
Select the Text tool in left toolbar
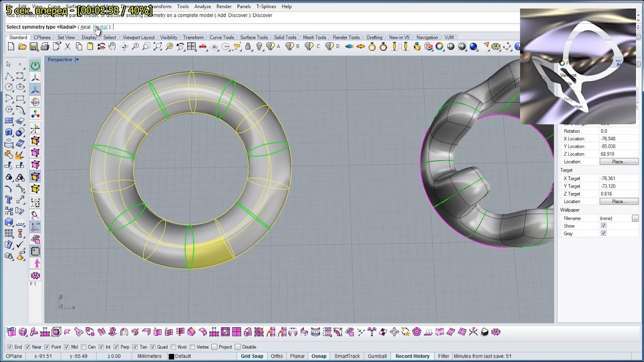[x=9, y=200]
